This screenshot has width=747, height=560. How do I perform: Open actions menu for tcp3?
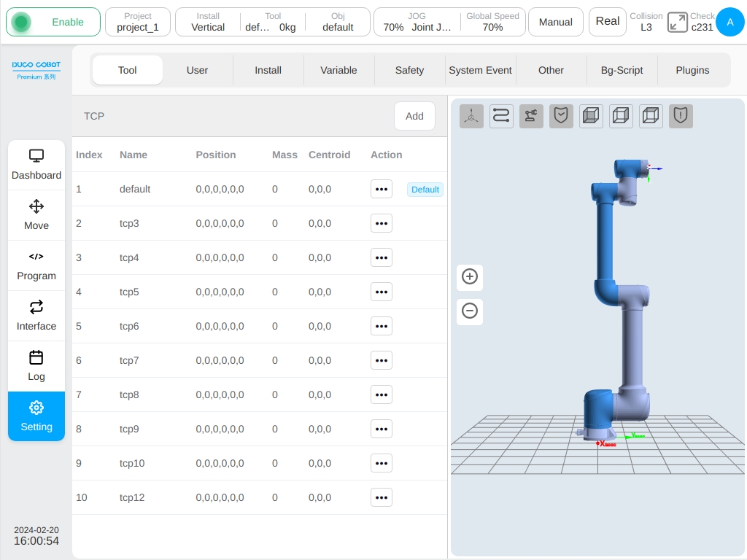[x=381, y=223]
